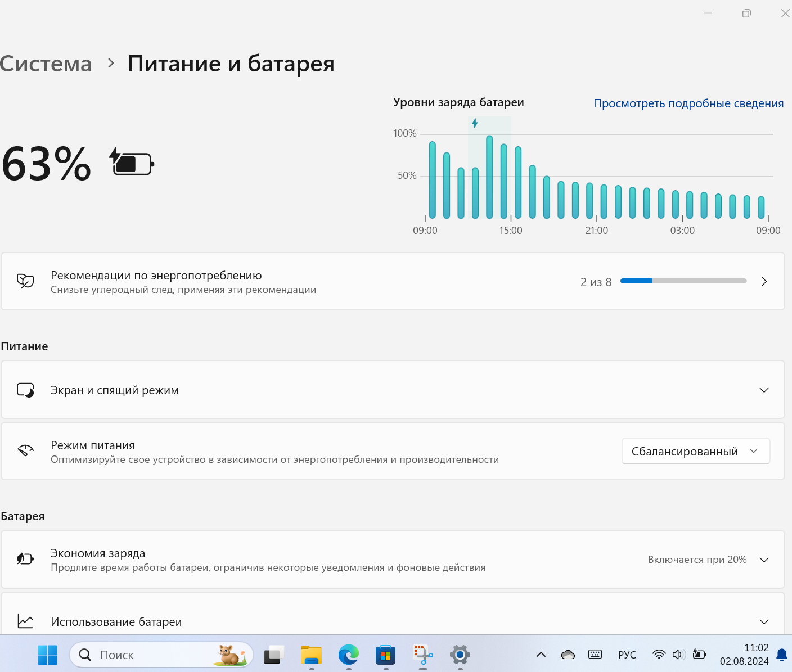The height and width of the screenshot is (672, 792).
Task: Click the Использование батареи chart icon
Action: point(25,621)
